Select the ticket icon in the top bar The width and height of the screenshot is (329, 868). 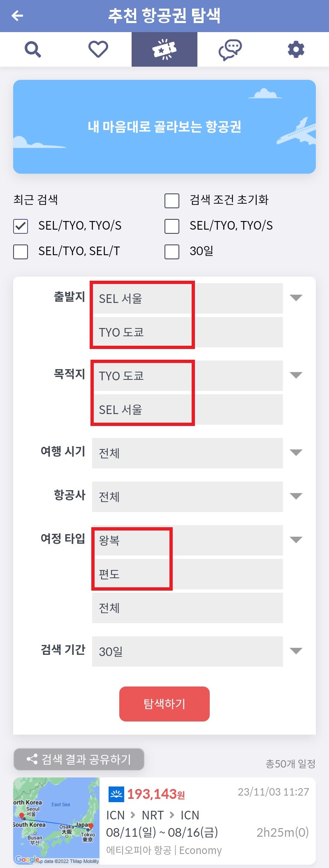164,49
